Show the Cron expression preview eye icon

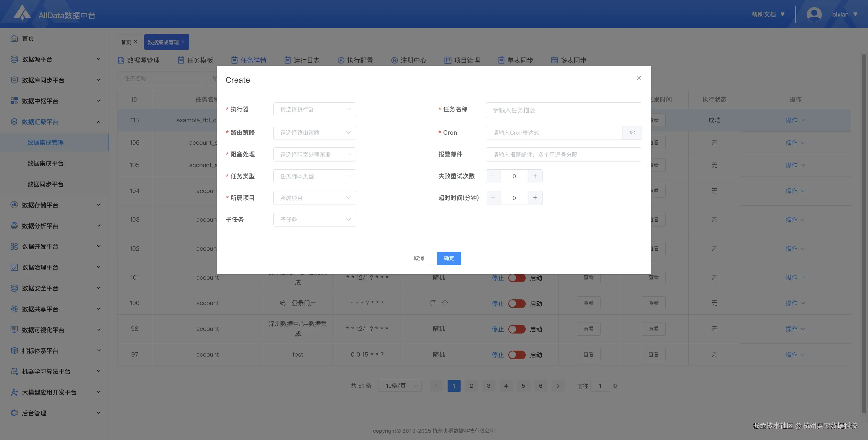point(632,133)
